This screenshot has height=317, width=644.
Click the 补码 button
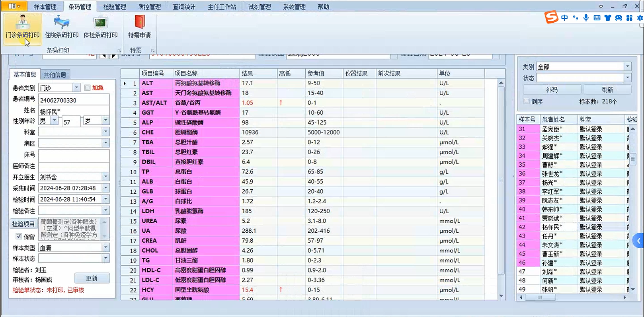[x=552, y=89]
